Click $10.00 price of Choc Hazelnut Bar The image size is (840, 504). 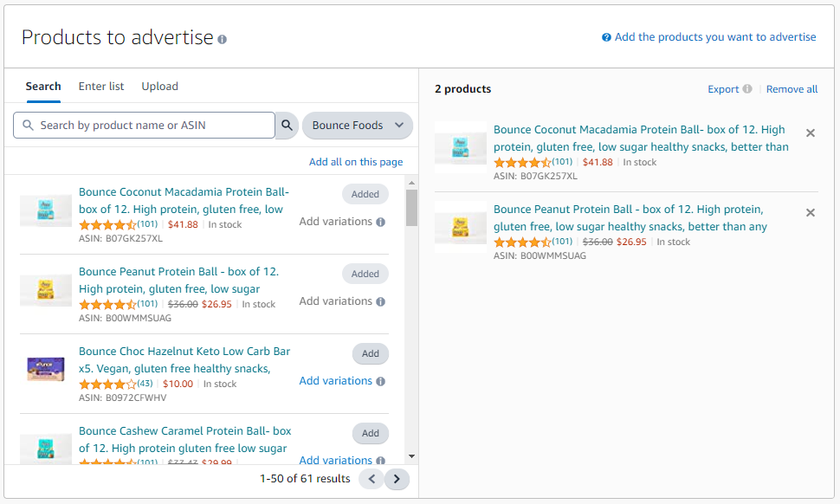tap(178, 384)
